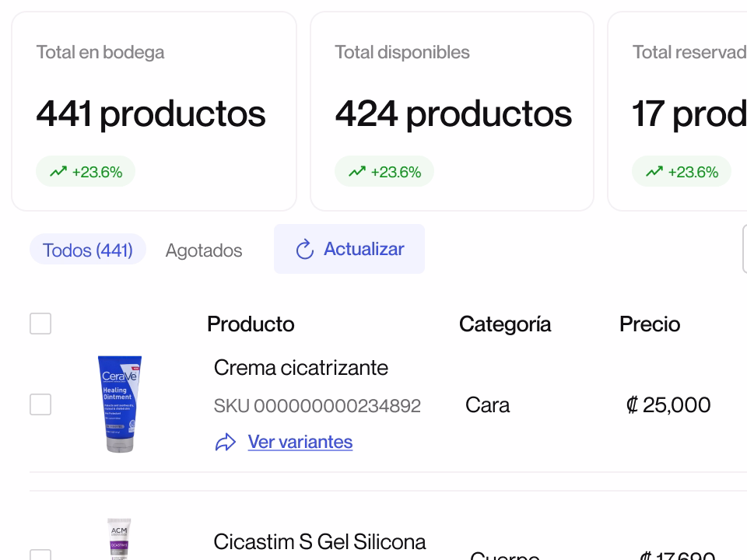
Task: Toggle the select-all checkbox in the table header
Action: [x=40, y=324]
